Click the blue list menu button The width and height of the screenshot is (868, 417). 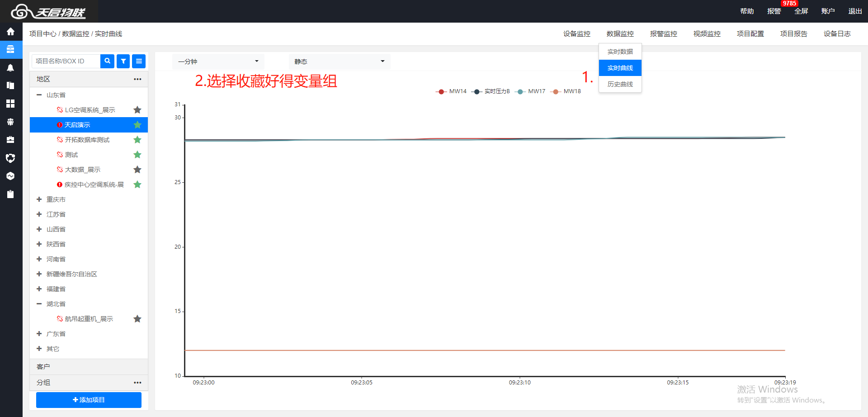click(x=139, y=61)
